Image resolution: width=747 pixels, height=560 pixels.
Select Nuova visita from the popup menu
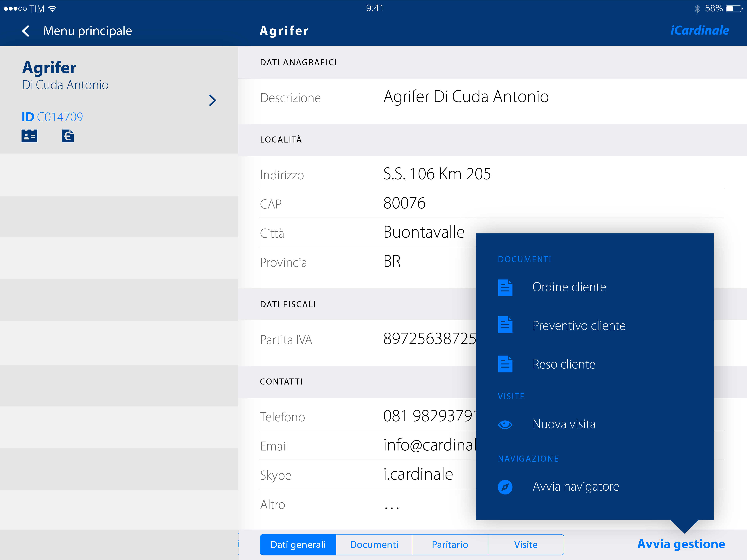click(x=564, y=424)
